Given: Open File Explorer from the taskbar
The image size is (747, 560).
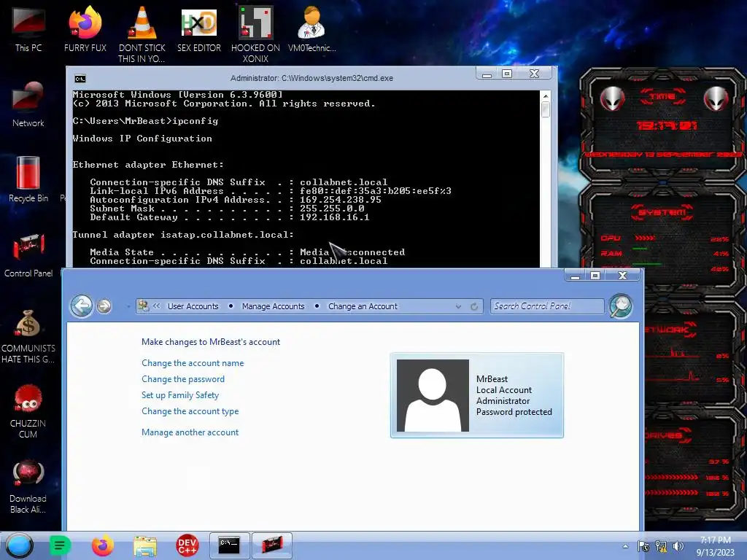Looking at the screenshot, I should tap(145, 546).
